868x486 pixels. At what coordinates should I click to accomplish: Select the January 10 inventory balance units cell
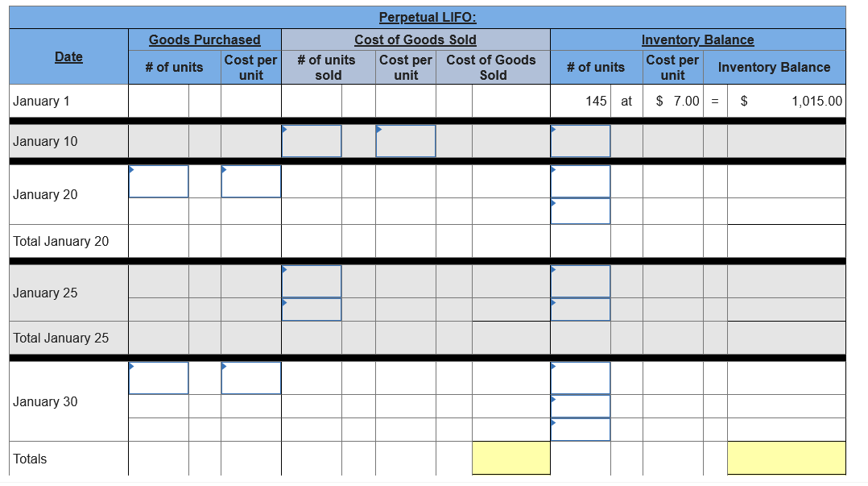(580, 140)
